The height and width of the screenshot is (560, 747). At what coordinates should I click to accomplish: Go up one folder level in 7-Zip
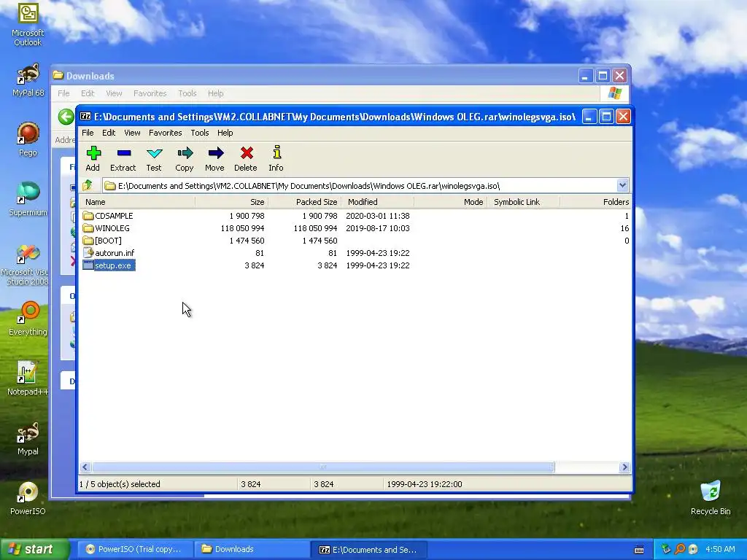click(x=88, y=186)
